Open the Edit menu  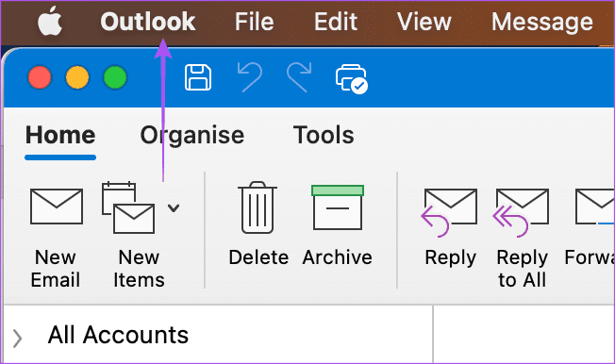pos(336,21)
